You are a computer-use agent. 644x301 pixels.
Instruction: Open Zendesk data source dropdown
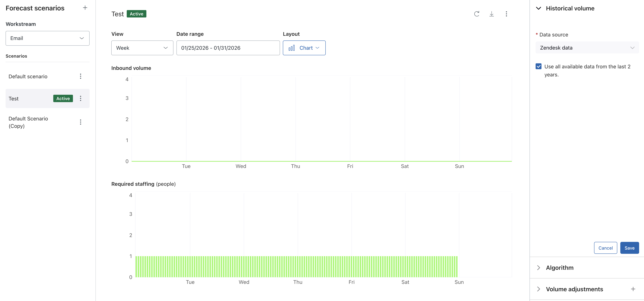pos(587,48)
